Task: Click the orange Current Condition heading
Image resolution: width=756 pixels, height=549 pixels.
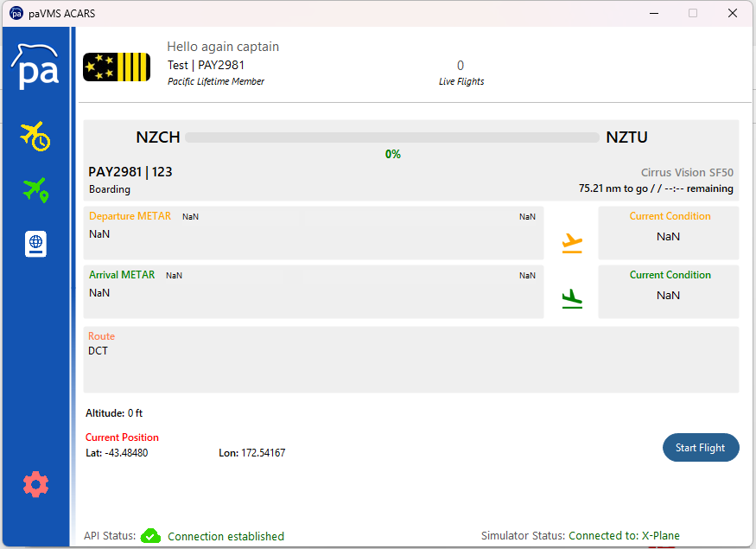Action: [670, 216]
